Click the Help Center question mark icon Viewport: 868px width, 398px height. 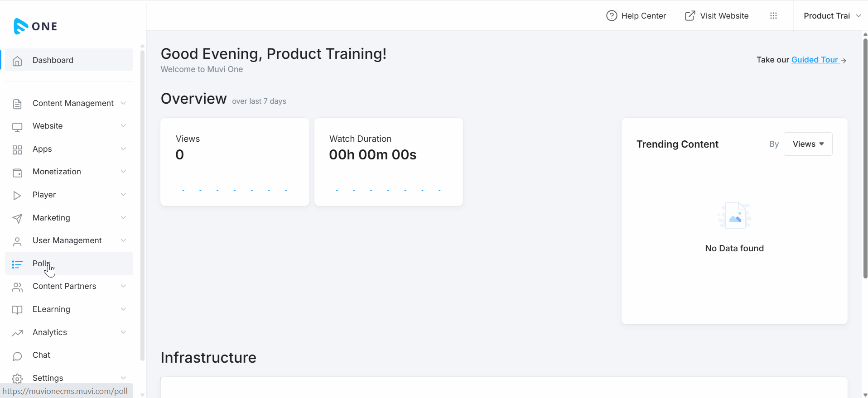point(612,16)
